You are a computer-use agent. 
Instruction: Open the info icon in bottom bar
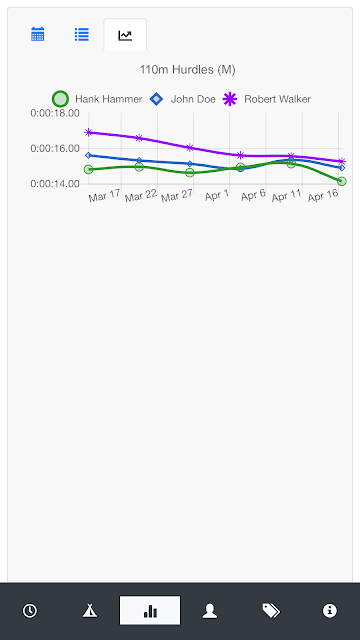330,611
